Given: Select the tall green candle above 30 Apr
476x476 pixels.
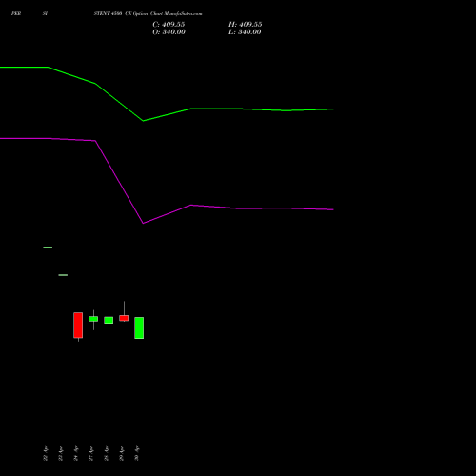Looking at the screenshot, I should 139,327.
